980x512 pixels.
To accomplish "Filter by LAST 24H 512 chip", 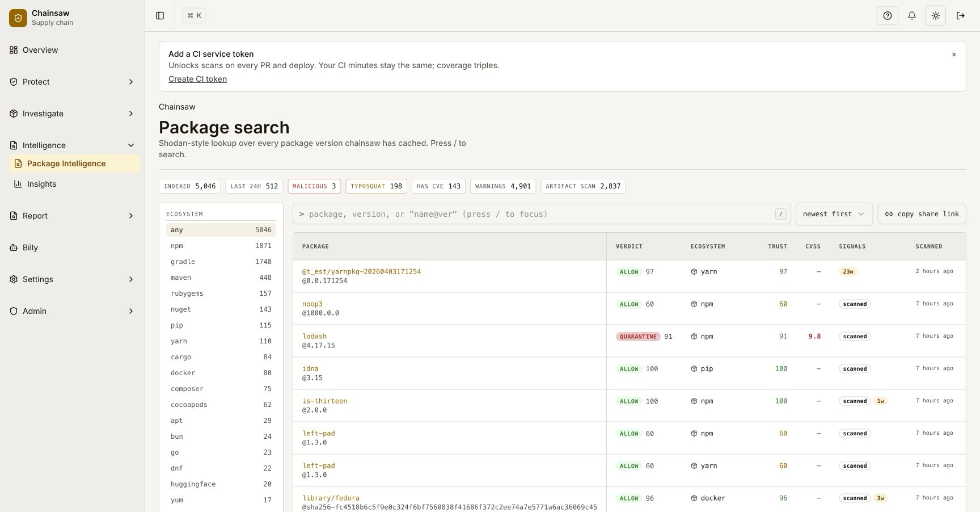I will pos(254,186).
